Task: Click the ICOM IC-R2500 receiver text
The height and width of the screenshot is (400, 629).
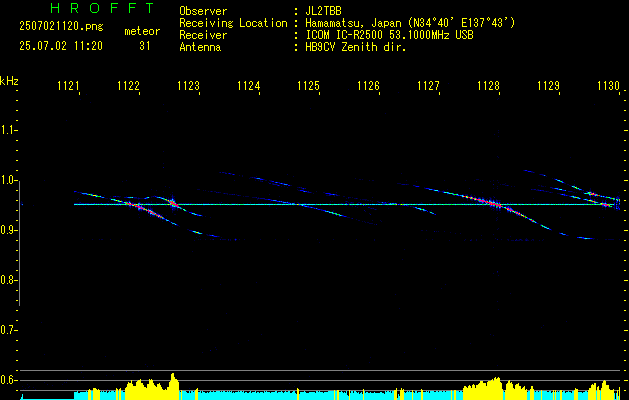Action: point(389,35)
